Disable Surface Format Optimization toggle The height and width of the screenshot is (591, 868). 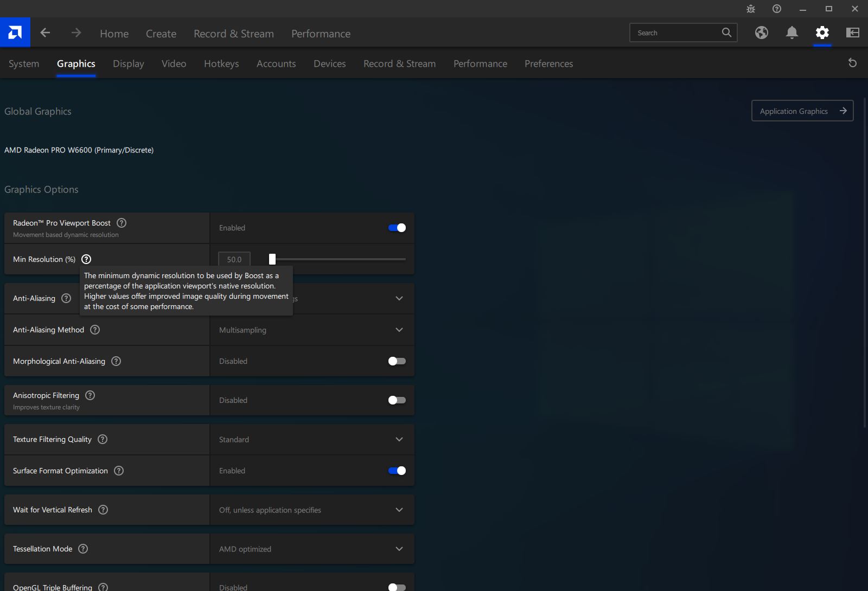click(397, 471)
